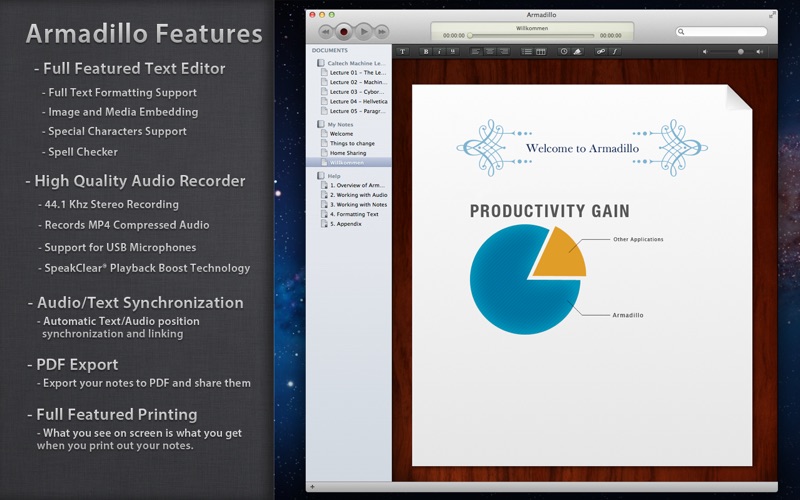Open Lecture 03 – Cybor... document
Viewport: 800px width, 500px height.
[353, 92]
